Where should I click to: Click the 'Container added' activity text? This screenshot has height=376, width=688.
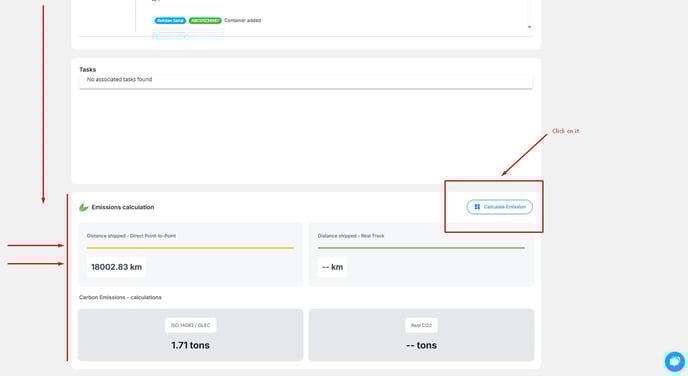(242, 21)
